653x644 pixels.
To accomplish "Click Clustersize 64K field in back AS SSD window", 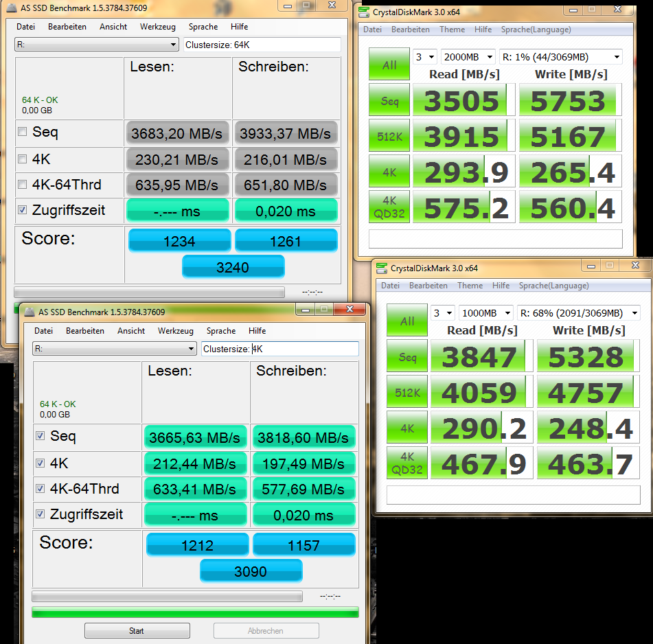I will [x=262, y=45].
